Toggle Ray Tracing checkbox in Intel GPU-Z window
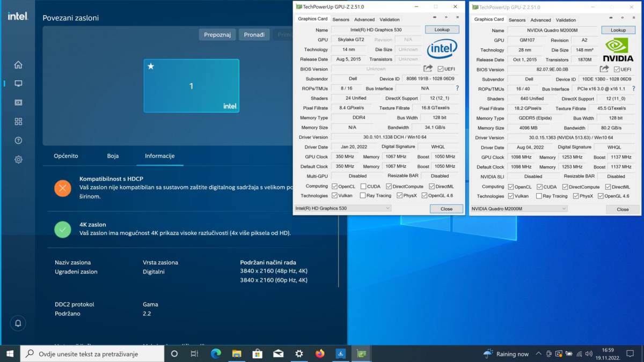644x362 pixels. coord(363,196)
